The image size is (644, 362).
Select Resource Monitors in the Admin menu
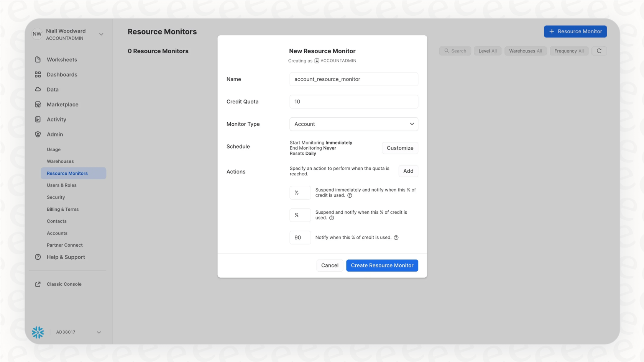pyautogui.click(x=67, y=173)
